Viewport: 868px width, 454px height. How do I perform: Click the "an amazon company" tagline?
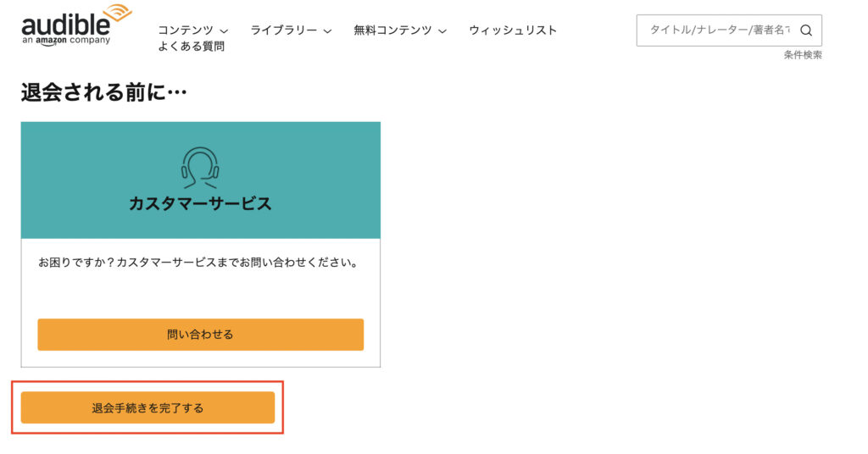(x=66, y=41)
